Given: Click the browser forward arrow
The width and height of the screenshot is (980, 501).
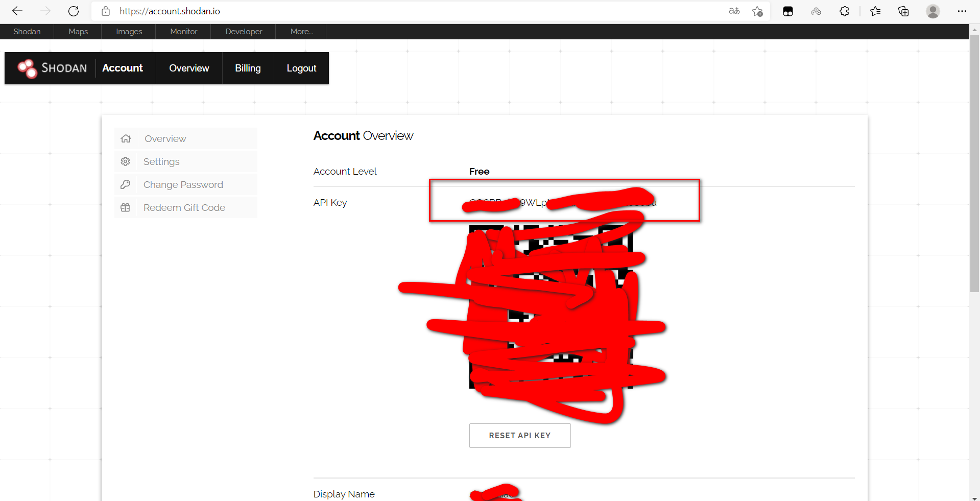Looking at the screenshot, I should [x=45, y=11].
